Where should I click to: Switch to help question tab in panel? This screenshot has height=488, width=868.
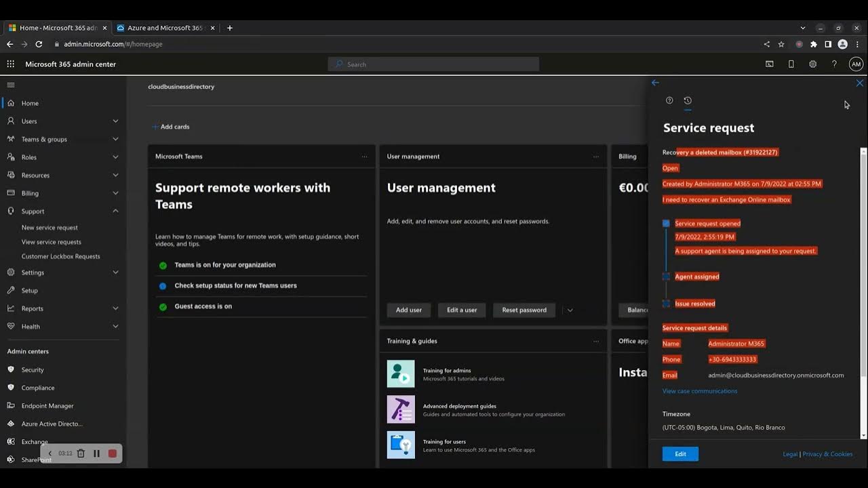click(669, 100)
